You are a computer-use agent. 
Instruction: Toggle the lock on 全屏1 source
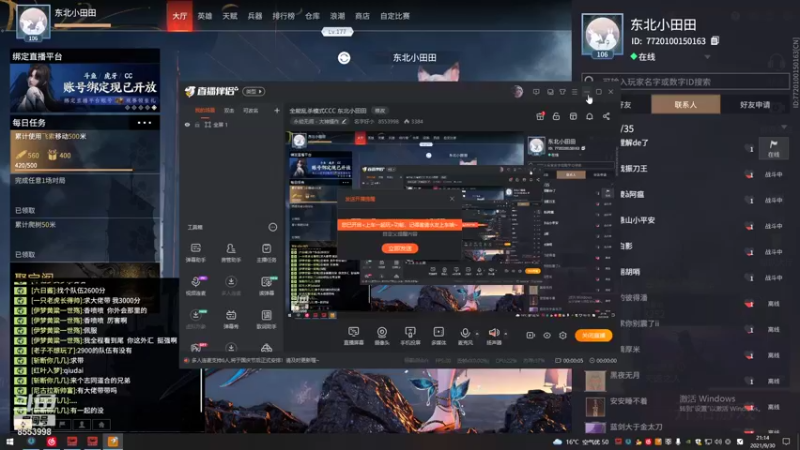coord(197,124)
